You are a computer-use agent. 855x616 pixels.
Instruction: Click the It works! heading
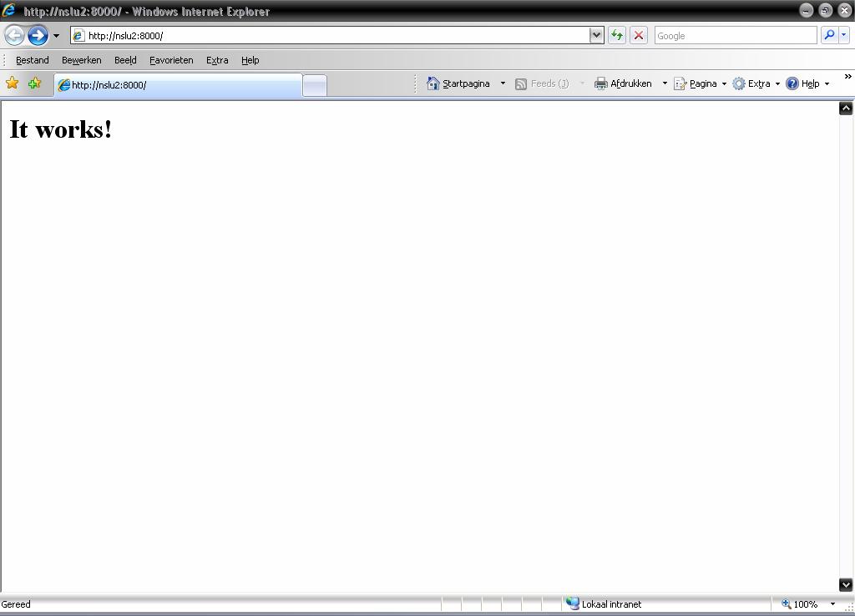[x=60, y=129]
